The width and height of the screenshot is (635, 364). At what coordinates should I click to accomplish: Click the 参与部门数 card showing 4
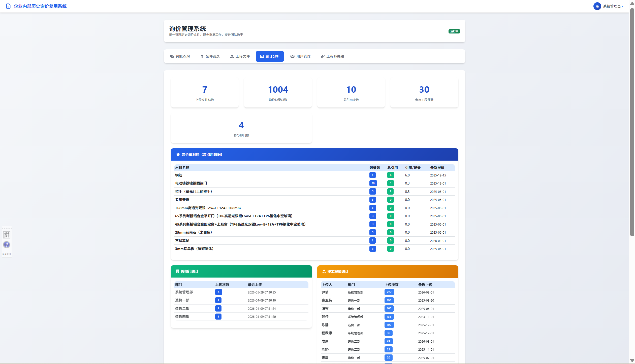click(241, 128)
